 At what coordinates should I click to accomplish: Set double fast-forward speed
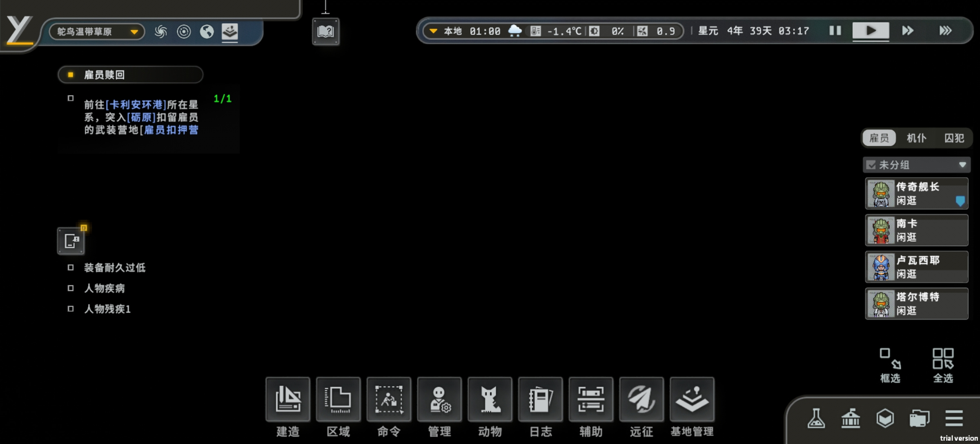[908, 31]
